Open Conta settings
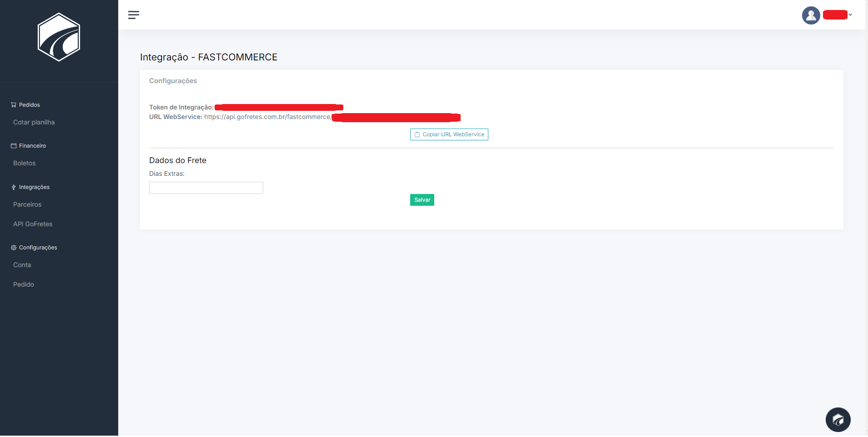868x437 pixels. point(22,265)
